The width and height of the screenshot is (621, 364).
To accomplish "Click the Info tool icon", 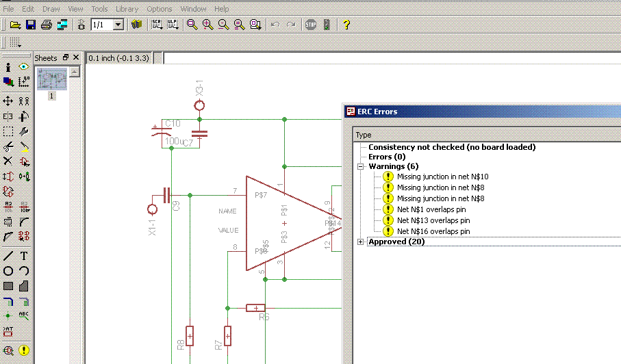I will coord(8,66).
